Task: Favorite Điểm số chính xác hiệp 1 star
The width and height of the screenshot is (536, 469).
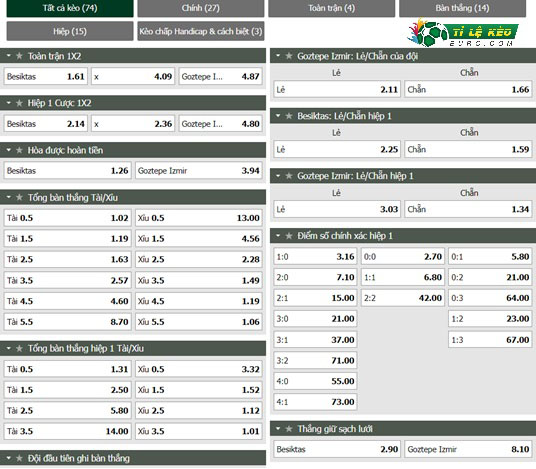Action: pyautogui.click(x=289, y=236)
